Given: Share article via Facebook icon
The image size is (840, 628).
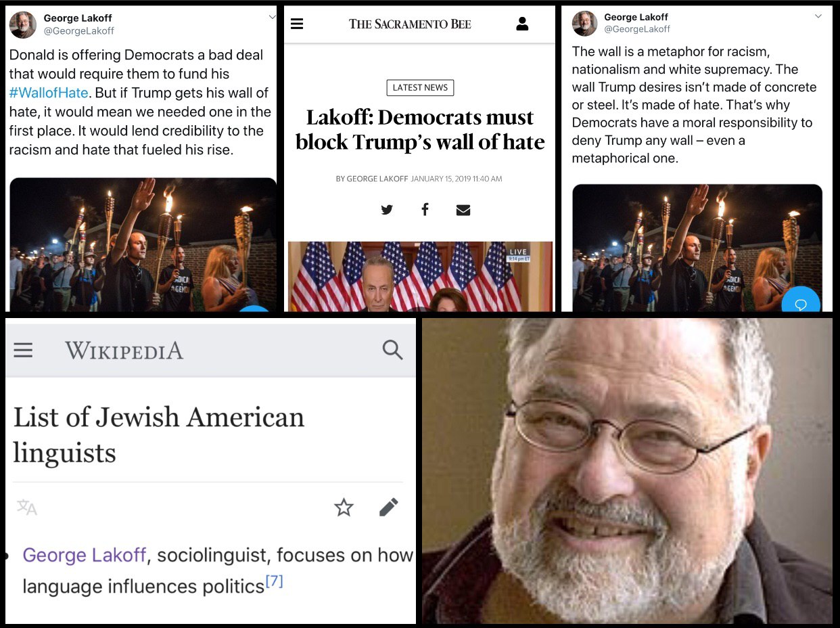Looking at the screenshot, I should click(425, 210).
